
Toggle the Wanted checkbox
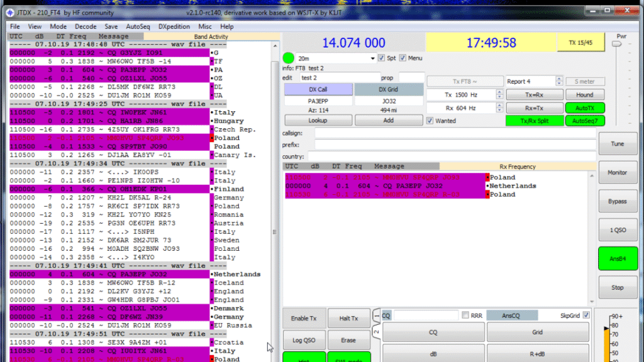pos(431,120)
